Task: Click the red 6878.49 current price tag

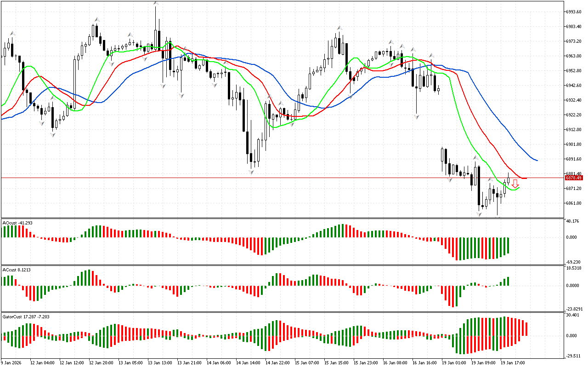Action: 574,178
